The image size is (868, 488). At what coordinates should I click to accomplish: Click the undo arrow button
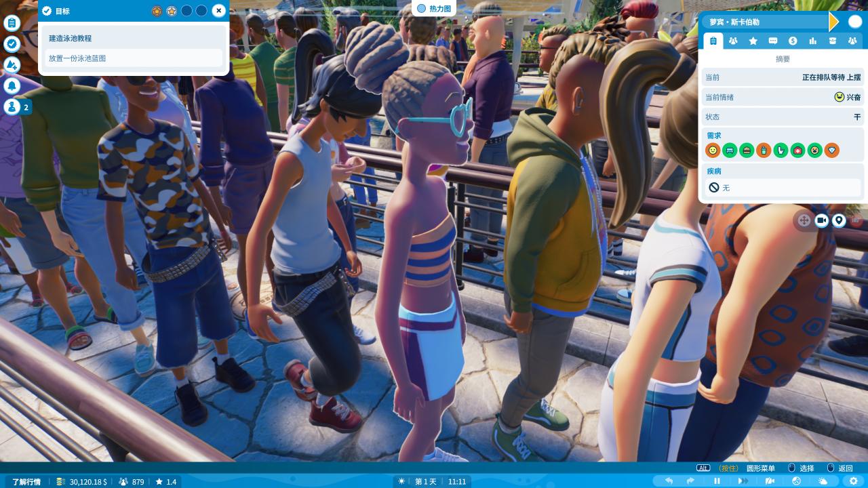[669, 481]
